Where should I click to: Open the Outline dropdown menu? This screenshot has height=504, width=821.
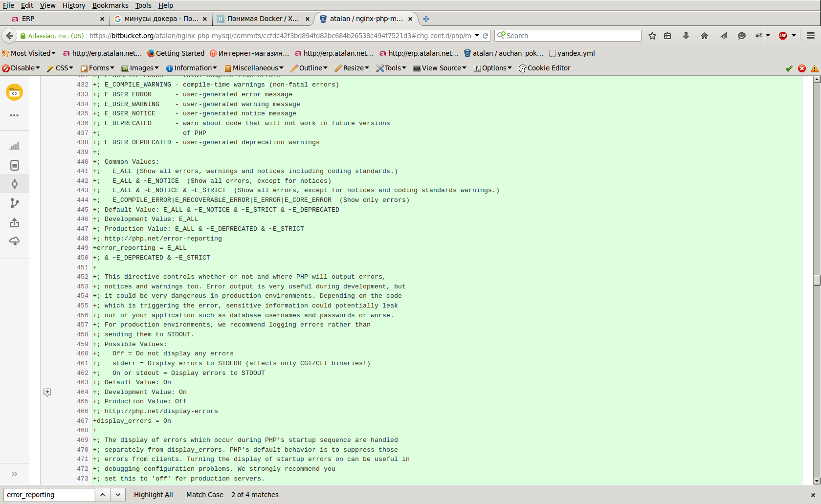pyautogui.click(x=310, y=68)
